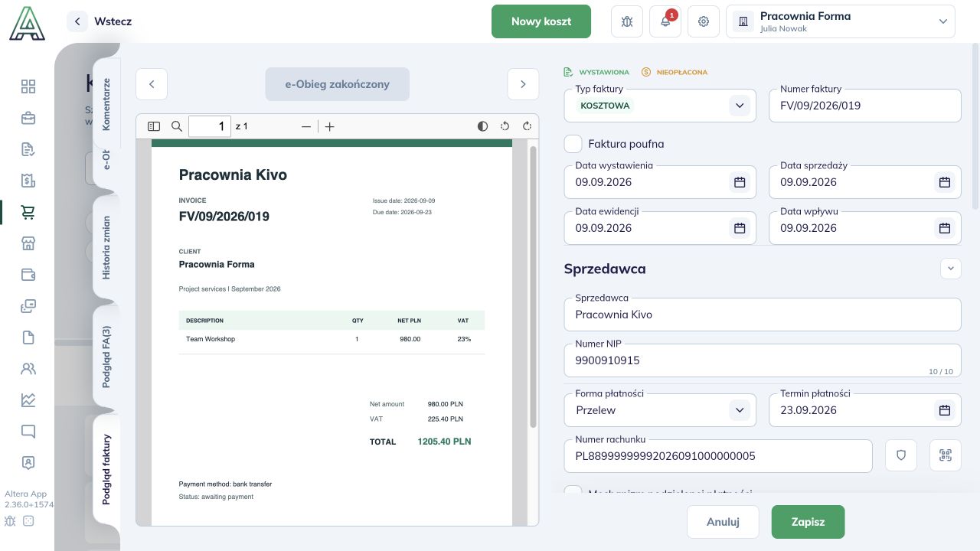Click the Zapisz button

coord(808,522)
